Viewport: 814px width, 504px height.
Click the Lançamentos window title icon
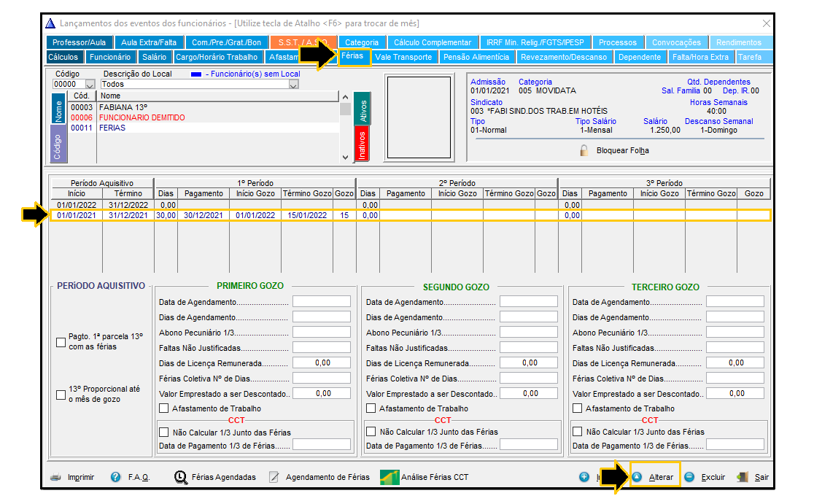tap(50, 23)
